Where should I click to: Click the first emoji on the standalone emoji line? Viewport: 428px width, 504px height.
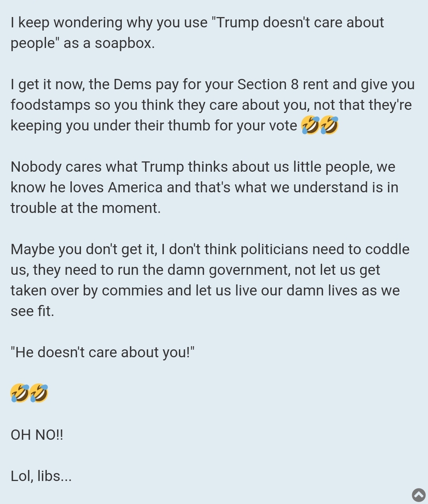[x=20, y=393]
